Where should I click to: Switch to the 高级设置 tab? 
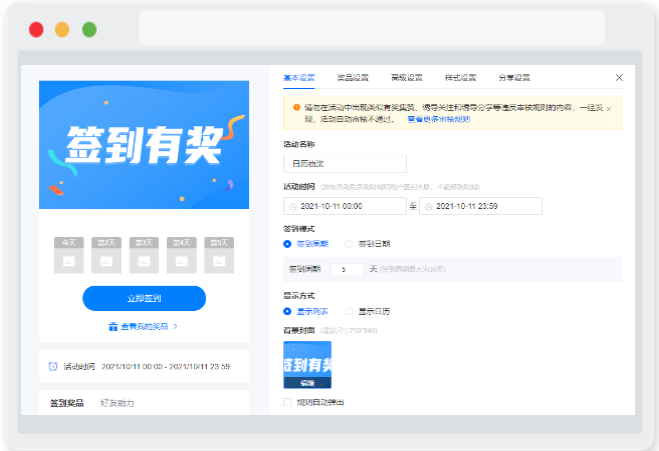[x=406, y=78]
